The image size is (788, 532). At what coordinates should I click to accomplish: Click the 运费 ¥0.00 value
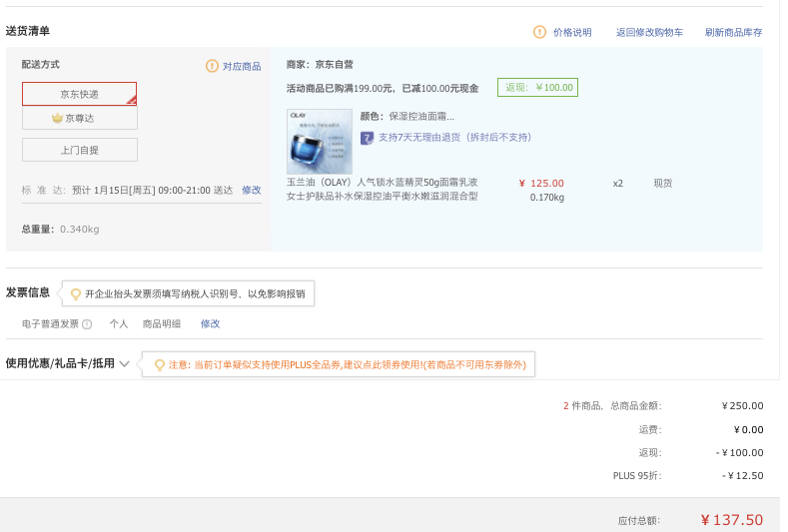pos(748,429)
